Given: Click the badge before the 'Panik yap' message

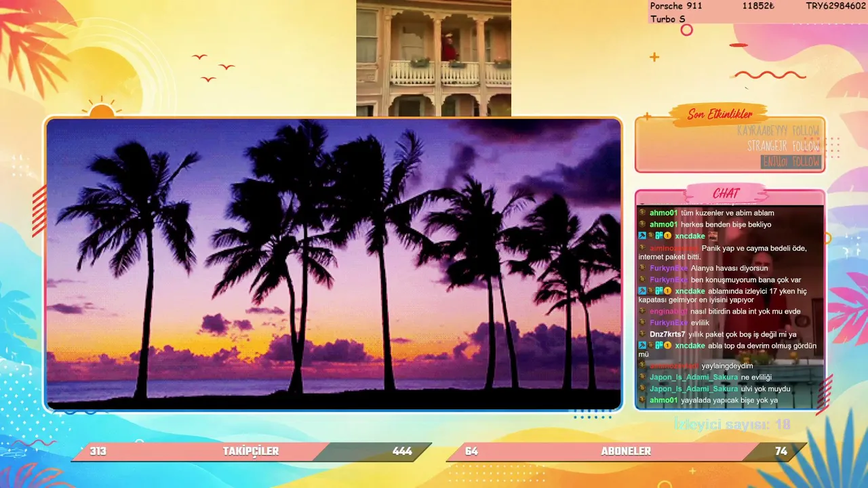Looking at the screenshot, I should [642, 248].
